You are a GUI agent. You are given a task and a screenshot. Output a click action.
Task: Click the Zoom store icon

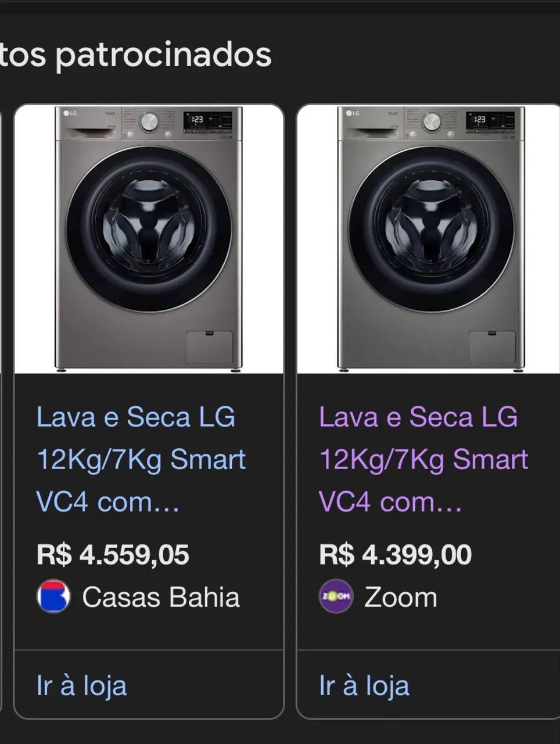tap(336, 596)
